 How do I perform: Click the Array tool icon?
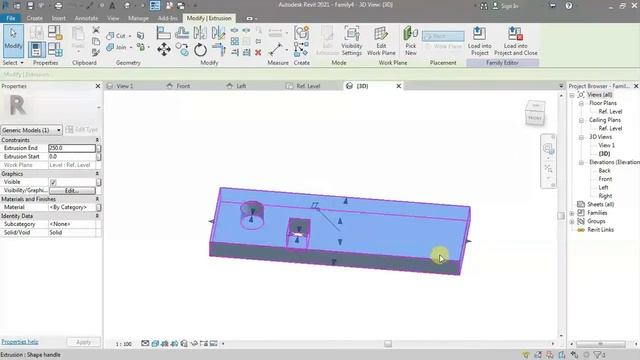tap(235, 41)
